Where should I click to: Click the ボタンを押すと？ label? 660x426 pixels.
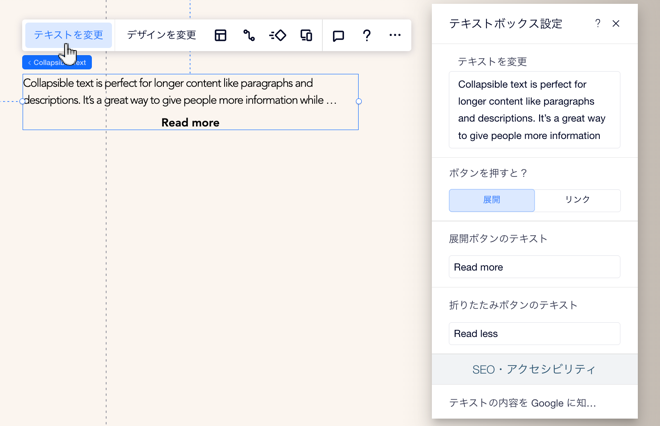[488, 173]
